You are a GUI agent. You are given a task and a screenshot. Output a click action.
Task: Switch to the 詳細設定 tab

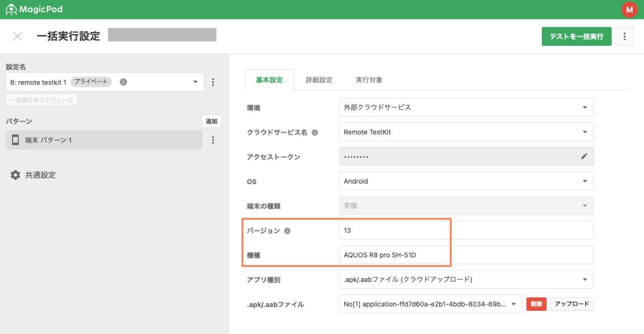pyautogui.click(x=319, y=79)
